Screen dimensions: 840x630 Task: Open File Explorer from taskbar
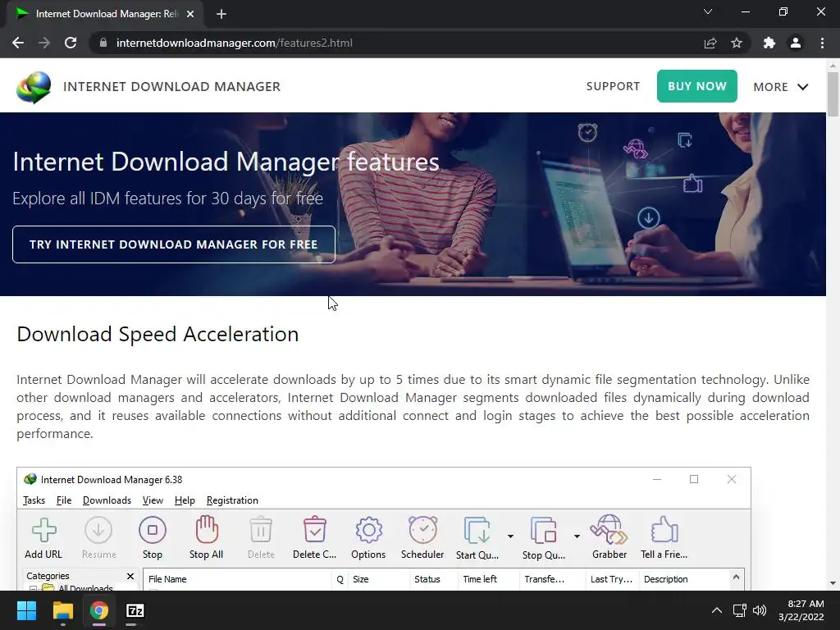coord(62,610)
